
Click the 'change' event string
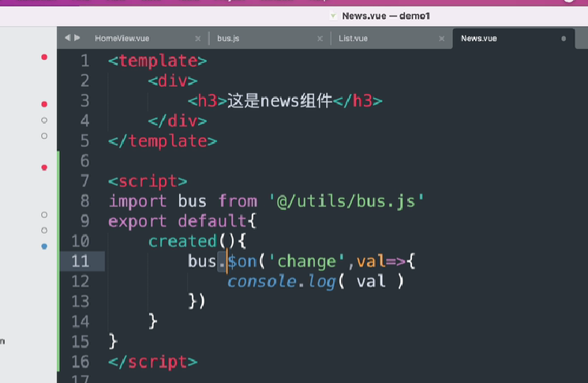[307, 261]
